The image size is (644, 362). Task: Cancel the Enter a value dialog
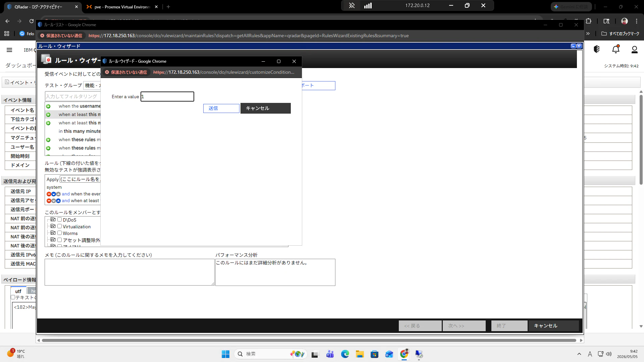point(266,108)
